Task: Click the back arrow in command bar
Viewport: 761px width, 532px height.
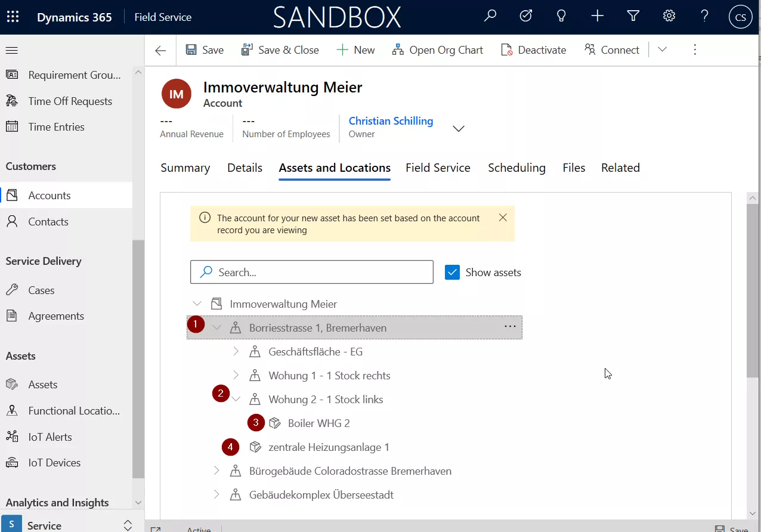Action: tap(160, 50)
